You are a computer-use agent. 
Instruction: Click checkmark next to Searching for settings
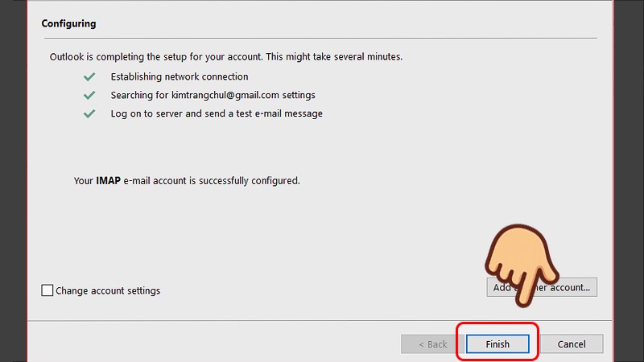[89, 96]
